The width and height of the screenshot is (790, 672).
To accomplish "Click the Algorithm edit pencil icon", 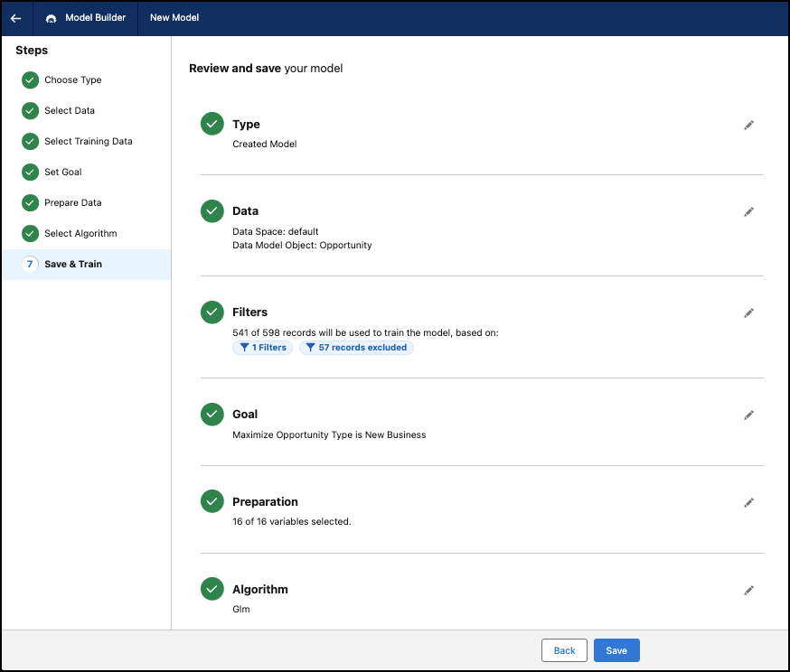I will [x=748, y=590].
